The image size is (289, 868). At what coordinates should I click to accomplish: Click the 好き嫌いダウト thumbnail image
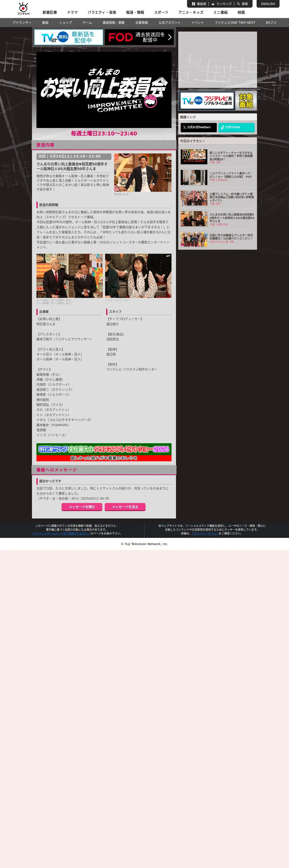[194, 198]
